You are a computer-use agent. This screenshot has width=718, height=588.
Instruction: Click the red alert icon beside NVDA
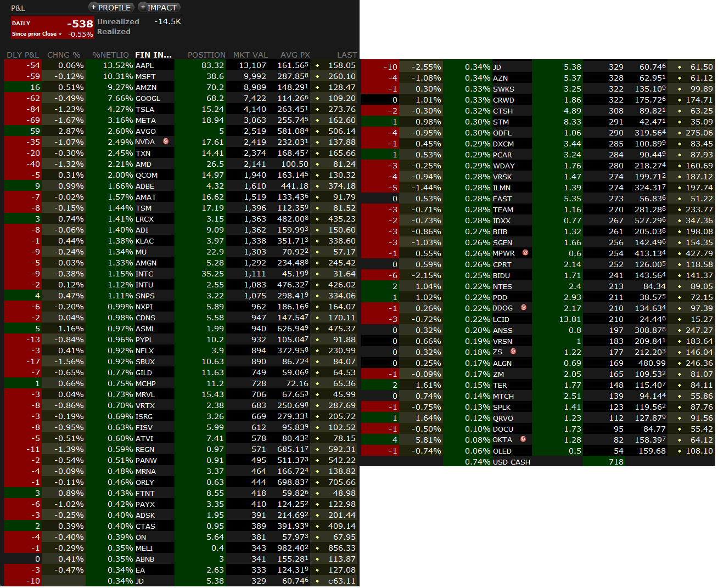point(166,142)
